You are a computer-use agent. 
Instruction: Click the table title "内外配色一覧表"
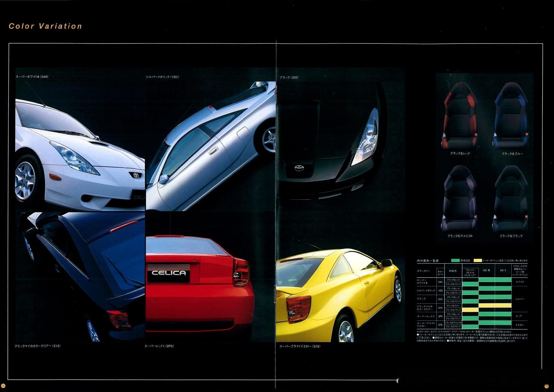[x=428, y=261]
